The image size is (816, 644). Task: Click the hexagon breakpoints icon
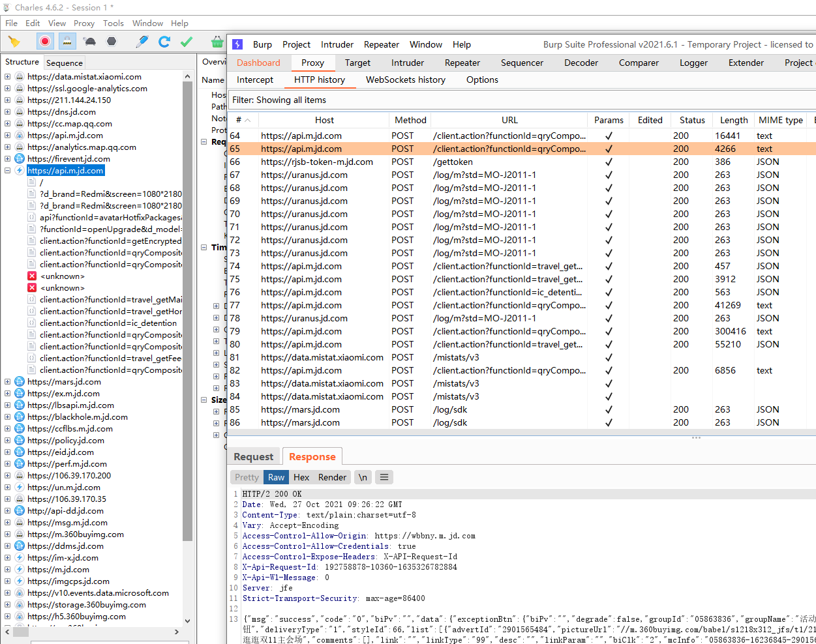coord(112,42)
